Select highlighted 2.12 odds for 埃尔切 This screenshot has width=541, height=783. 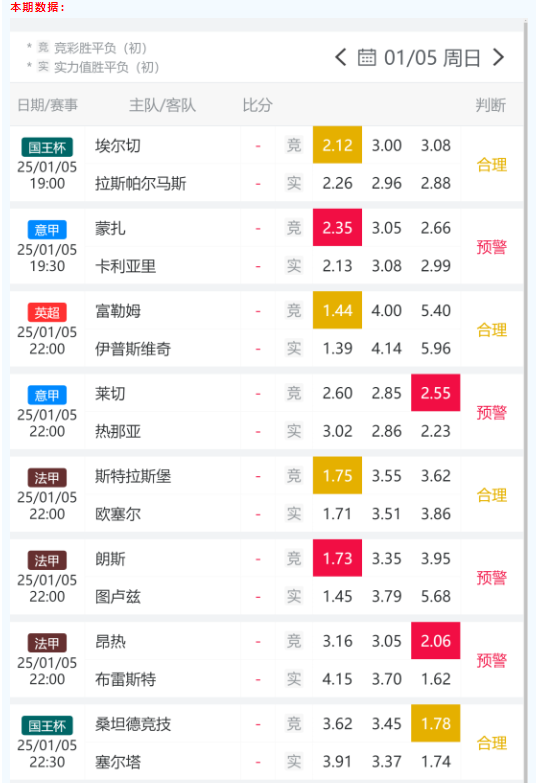[x=337, y=145]
